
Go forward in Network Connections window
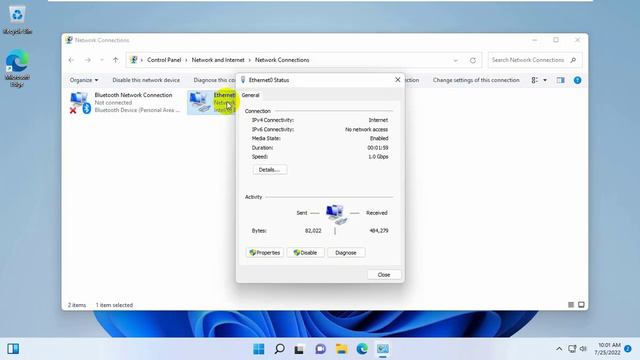click(x=87, y=60)
